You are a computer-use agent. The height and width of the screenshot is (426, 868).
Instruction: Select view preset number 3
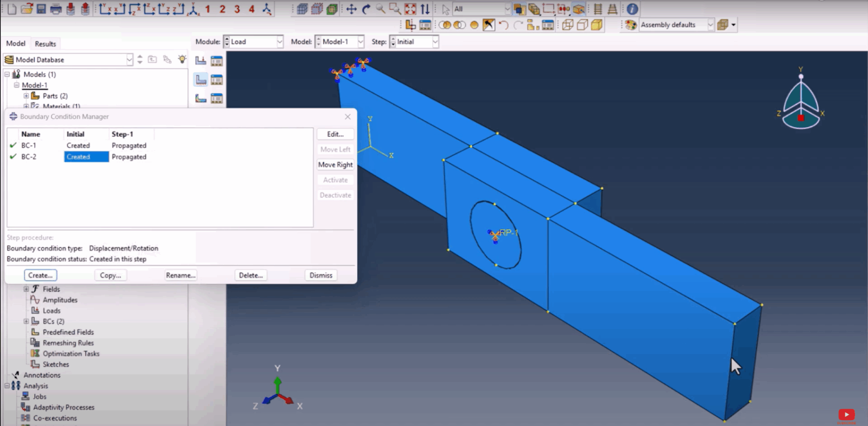point(237,8)
